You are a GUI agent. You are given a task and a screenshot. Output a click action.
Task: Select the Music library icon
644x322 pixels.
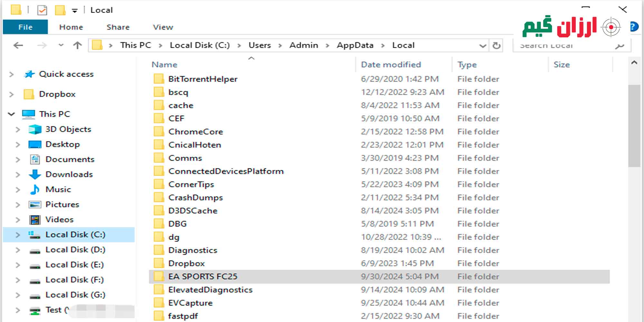point(35,189)
